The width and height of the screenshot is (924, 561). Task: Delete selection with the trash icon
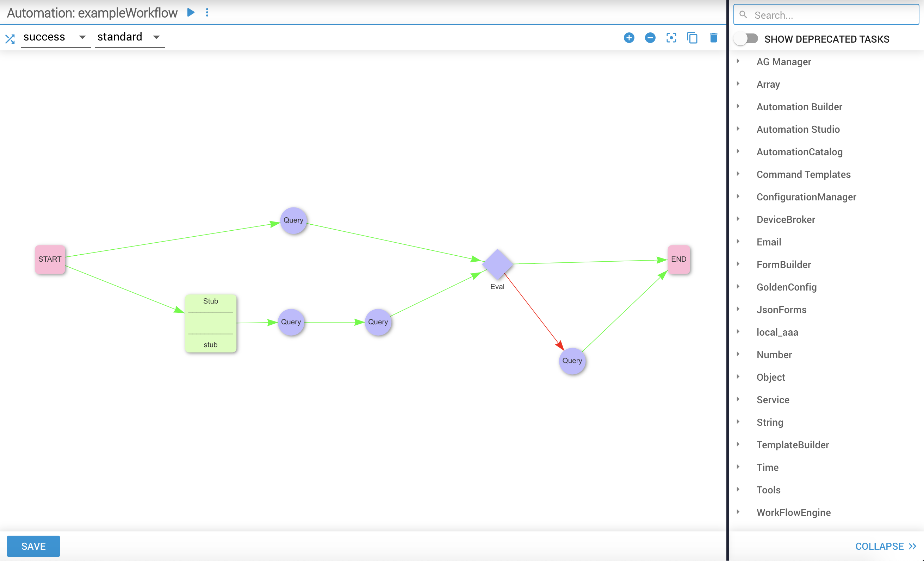(x=713, y=37)
